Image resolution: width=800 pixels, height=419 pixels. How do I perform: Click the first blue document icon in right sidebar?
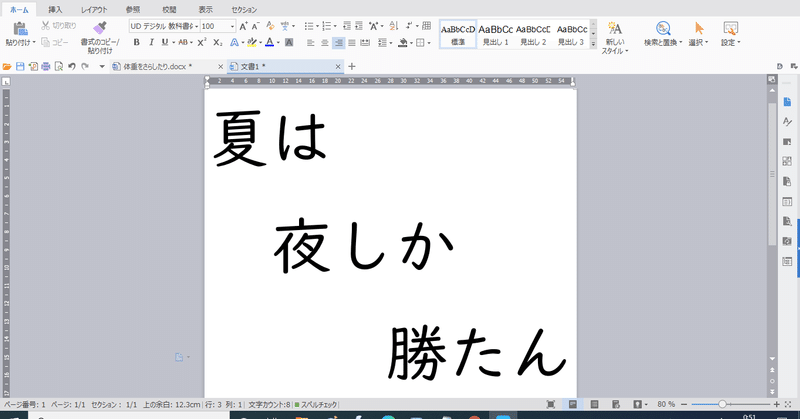[787, 102]
